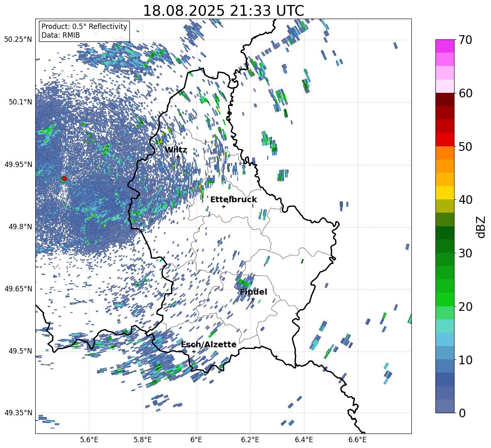Click the Data: RMIB text
This screenshot has height=448, width=491.
point(61,35)
